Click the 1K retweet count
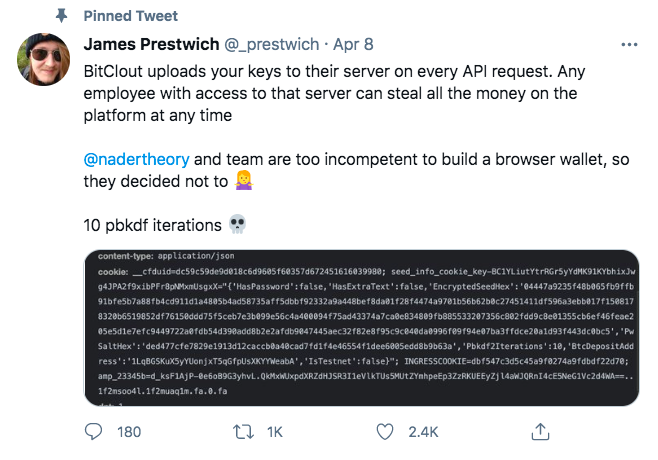The width and height of the screenshot is (658, 460). tap(275, 432)
